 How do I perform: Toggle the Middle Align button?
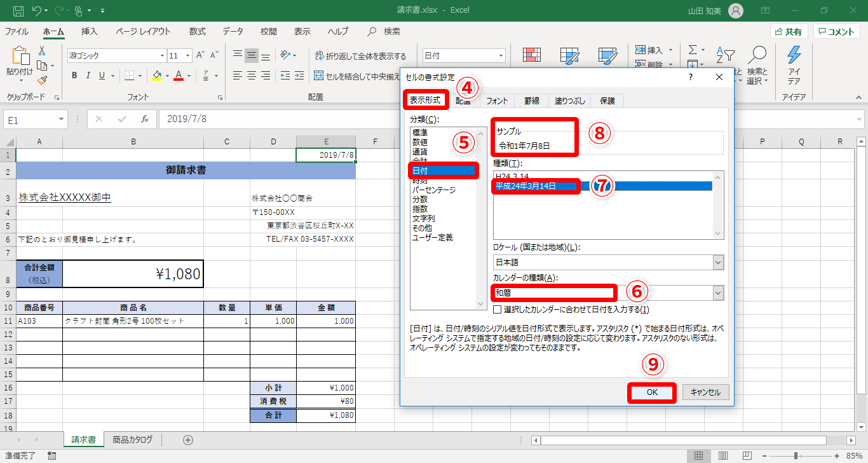click(252, 55)
